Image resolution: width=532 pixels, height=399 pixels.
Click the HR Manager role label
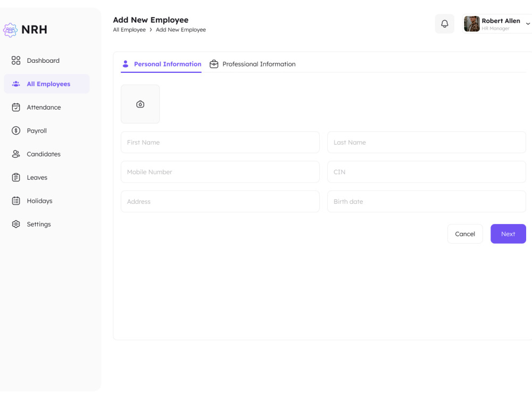pyautogui.click(x=495, y=29)
